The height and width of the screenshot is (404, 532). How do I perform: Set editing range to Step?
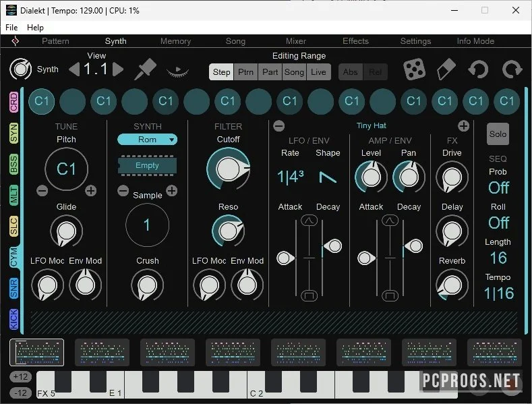[221, 72]
